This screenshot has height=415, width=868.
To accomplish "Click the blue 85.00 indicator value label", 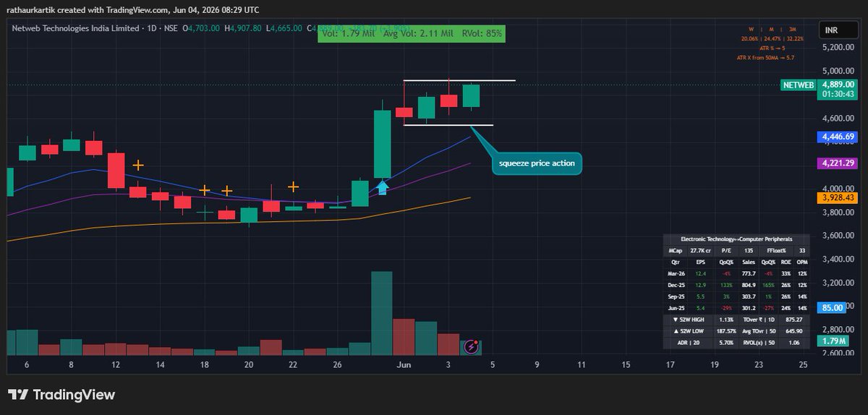I will point(833,307).
